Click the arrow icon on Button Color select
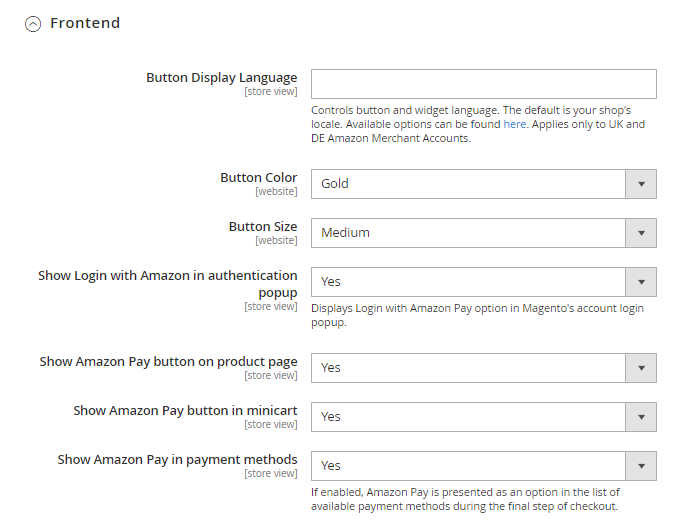The image size is (685, 524). [x=641, y=184]
